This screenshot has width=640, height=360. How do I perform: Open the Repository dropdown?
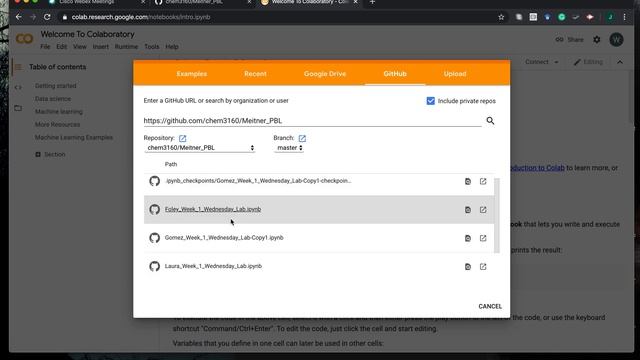[x=200, y=148]
